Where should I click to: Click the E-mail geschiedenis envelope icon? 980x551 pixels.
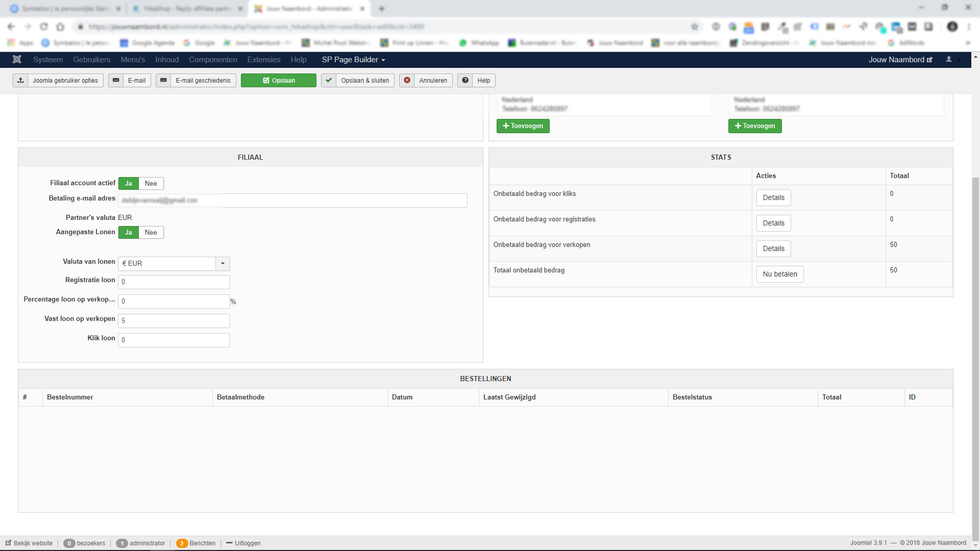163,81
